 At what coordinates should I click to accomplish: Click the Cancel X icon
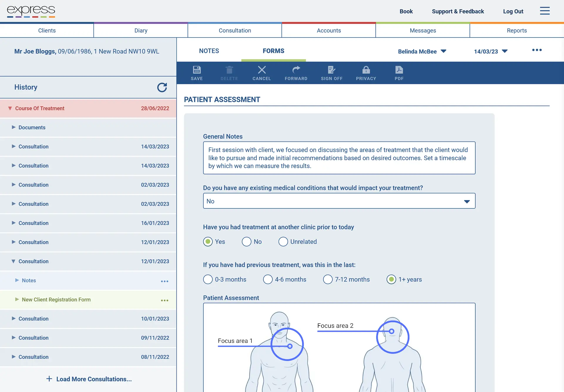(x=262, y=73)
